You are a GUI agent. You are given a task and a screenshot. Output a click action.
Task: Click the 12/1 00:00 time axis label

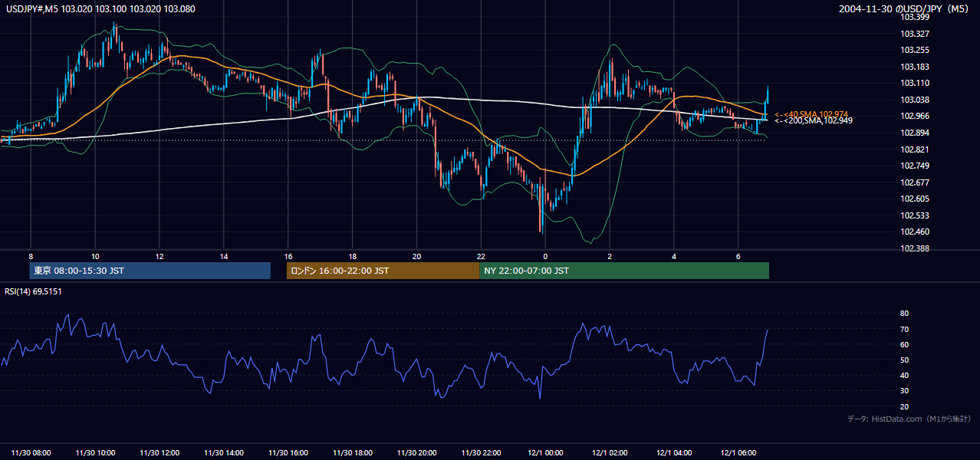pyautogui.click(x=546, y=452)
